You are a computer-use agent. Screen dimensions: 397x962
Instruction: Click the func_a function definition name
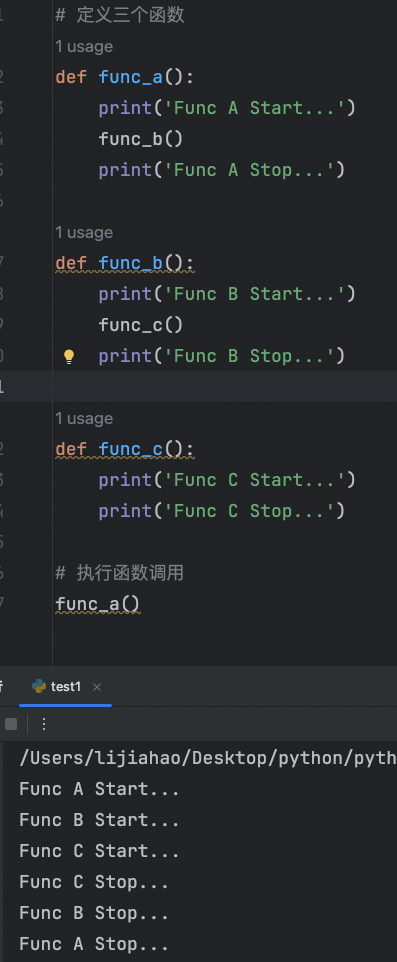[131, 77]
